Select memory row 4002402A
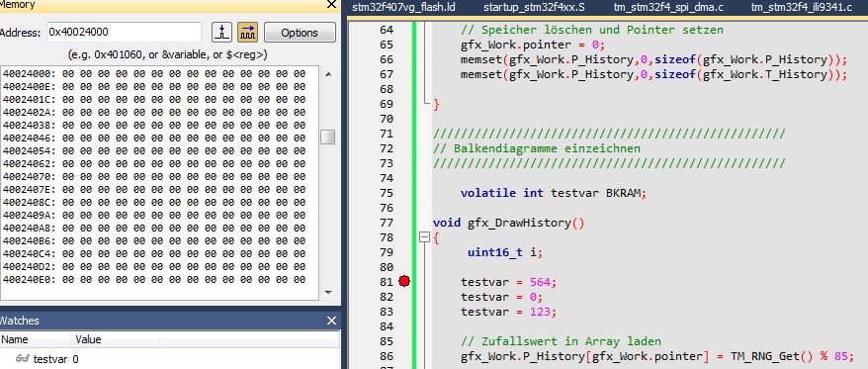868x369 pixels. click(154, 112)
